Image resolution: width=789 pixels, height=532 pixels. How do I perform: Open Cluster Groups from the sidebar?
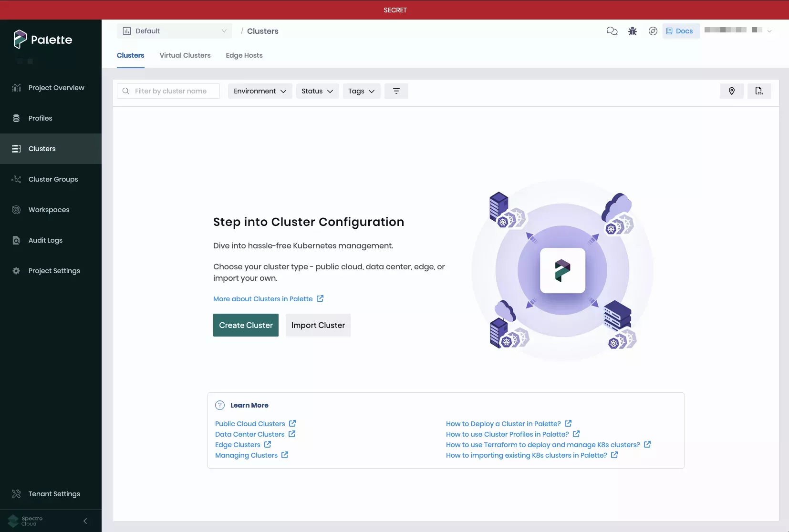tap(17, 179)
